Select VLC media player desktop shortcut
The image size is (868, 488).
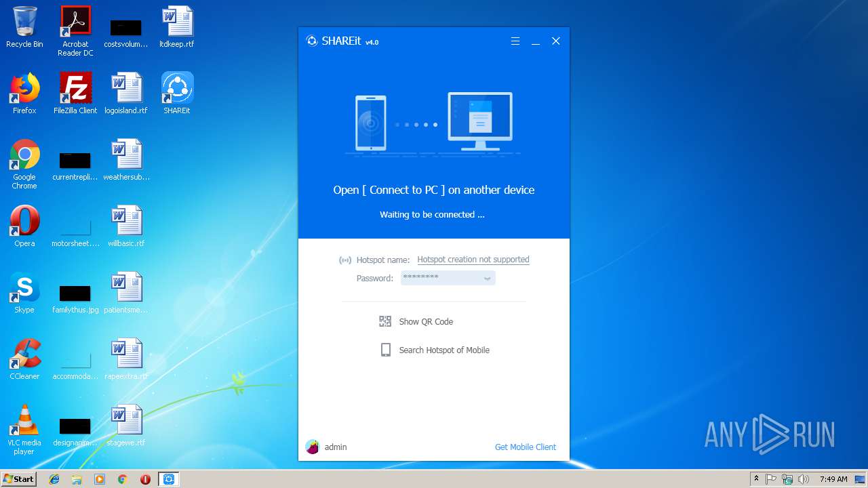click(24, 430)
